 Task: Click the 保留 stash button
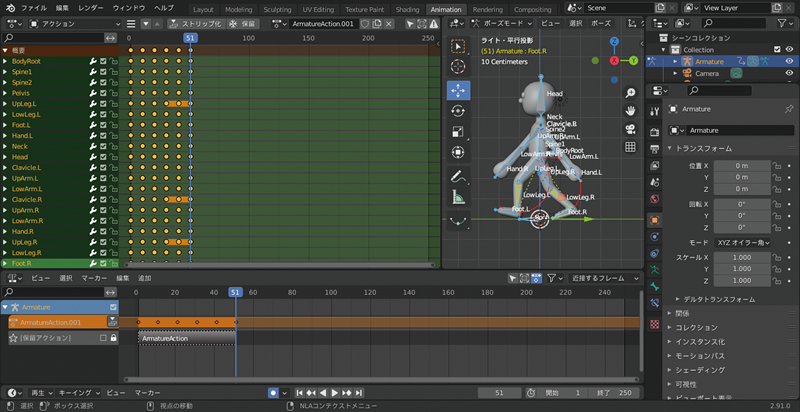click(243, 24)
